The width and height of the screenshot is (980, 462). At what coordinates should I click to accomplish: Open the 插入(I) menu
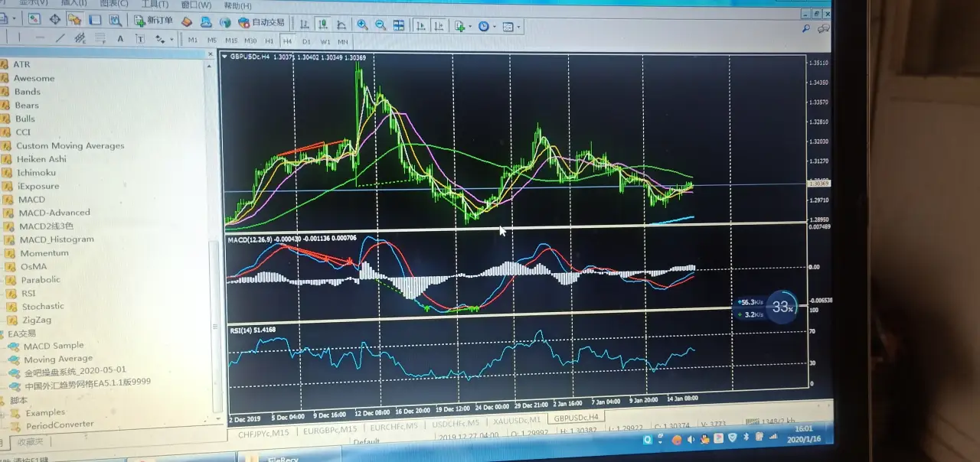(x=73, y=4)
